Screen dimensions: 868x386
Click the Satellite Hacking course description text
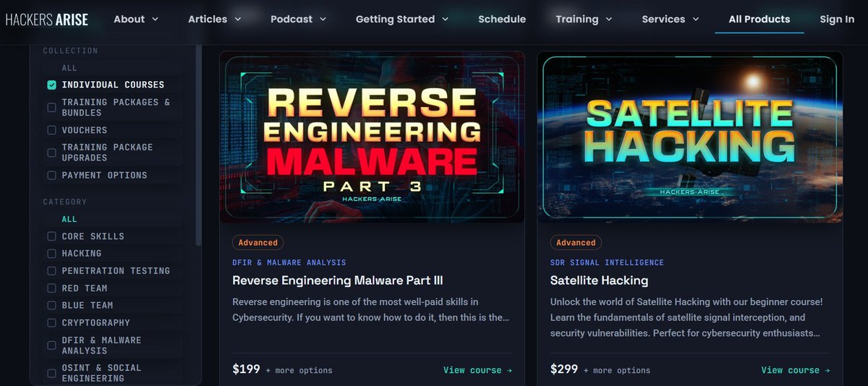[686, 317]
